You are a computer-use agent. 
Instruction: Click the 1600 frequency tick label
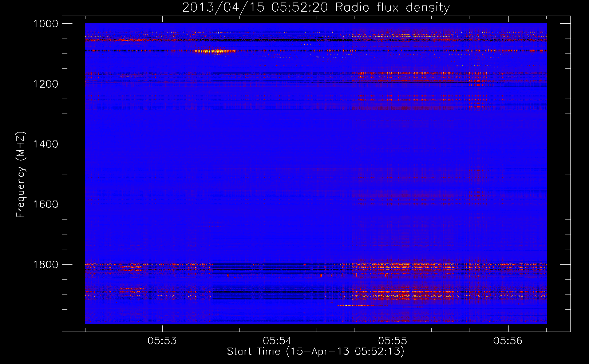[46, 204]
